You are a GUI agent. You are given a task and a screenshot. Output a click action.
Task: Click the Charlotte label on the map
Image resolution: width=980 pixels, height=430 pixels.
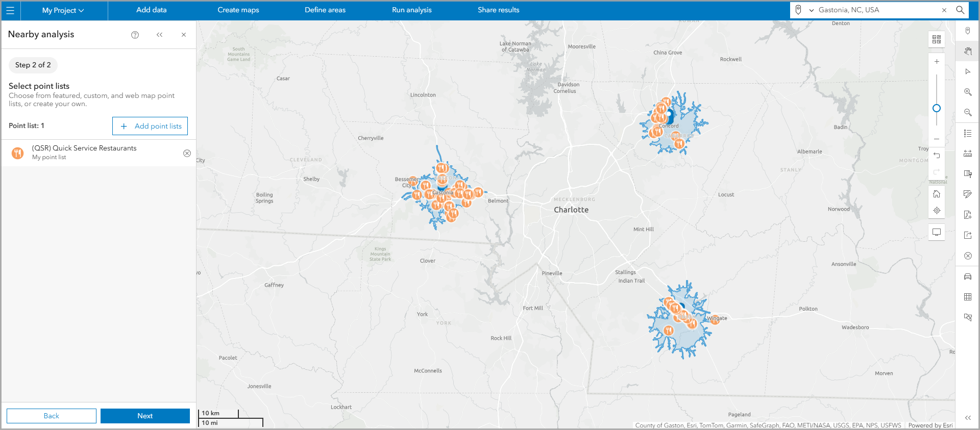click(571, 210)
